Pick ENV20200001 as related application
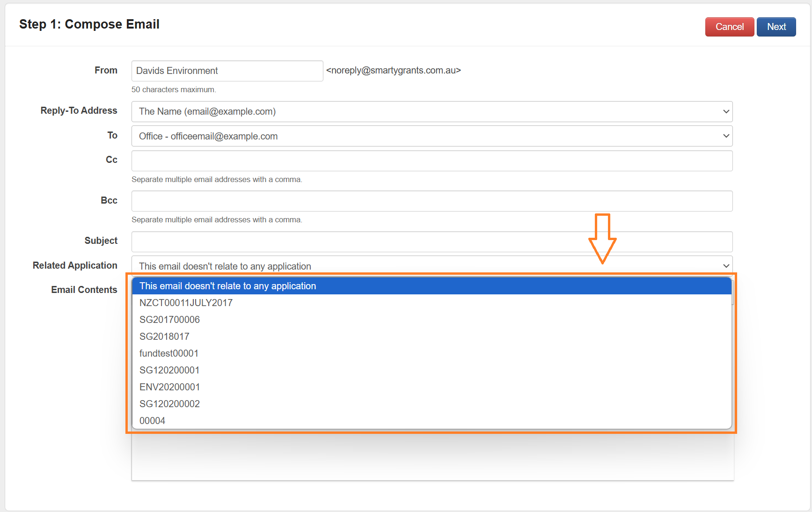 point(169,387)
